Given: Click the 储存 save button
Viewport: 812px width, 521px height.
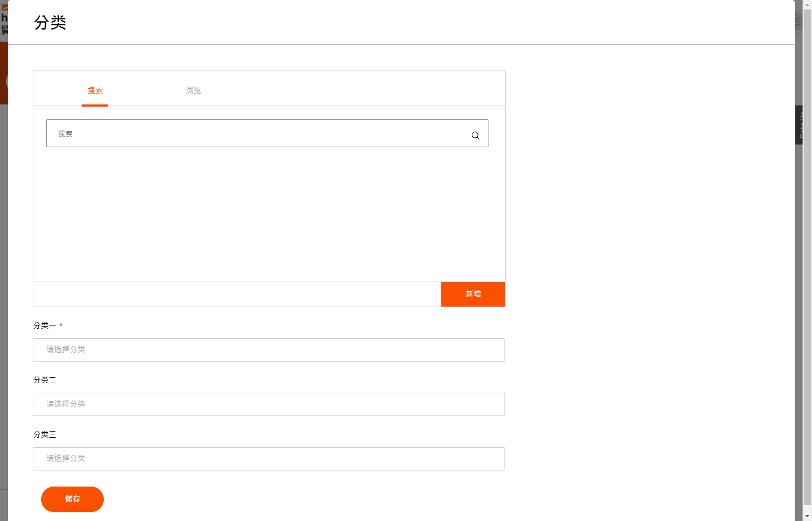Looking at the screenshot, I should click(x=72, y=499).
